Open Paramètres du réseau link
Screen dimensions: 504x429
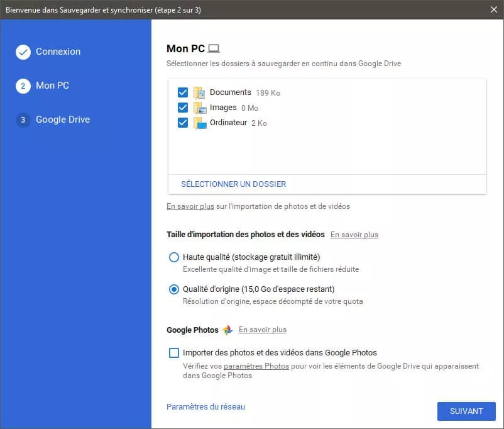(205, 407)
